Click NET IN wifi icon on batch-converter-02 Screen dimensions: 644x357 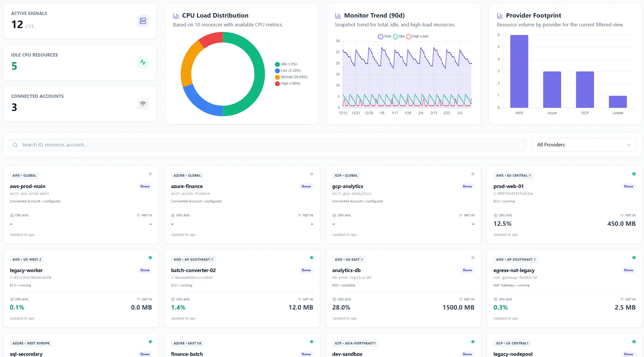pyautogui.click(x=299, y=299)
